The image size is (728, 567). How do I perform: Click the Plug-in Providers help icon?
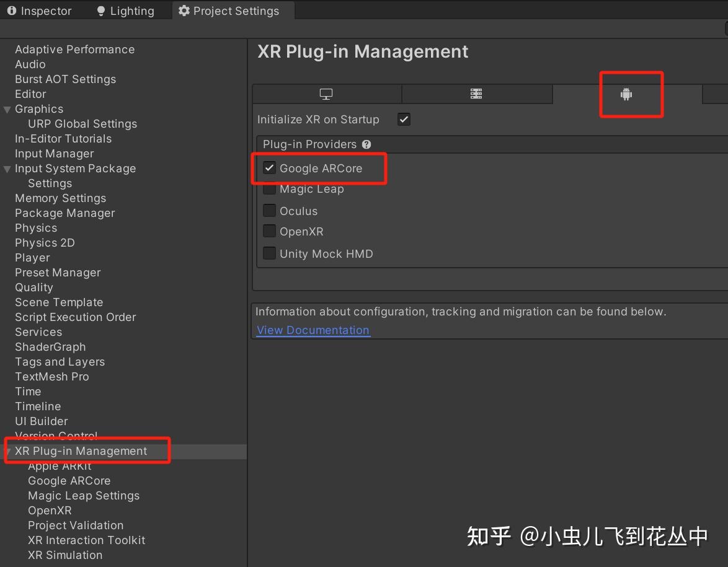point(366,144)
